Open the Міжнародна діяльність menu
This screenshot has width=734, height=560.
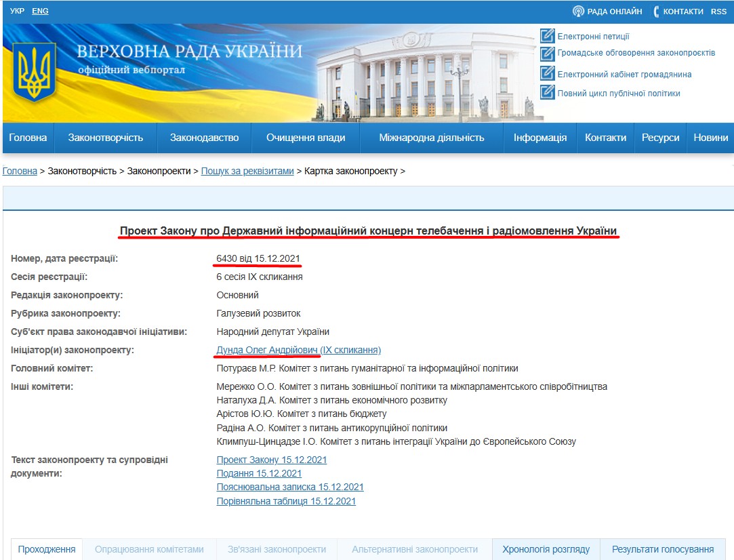pos(432,138)
